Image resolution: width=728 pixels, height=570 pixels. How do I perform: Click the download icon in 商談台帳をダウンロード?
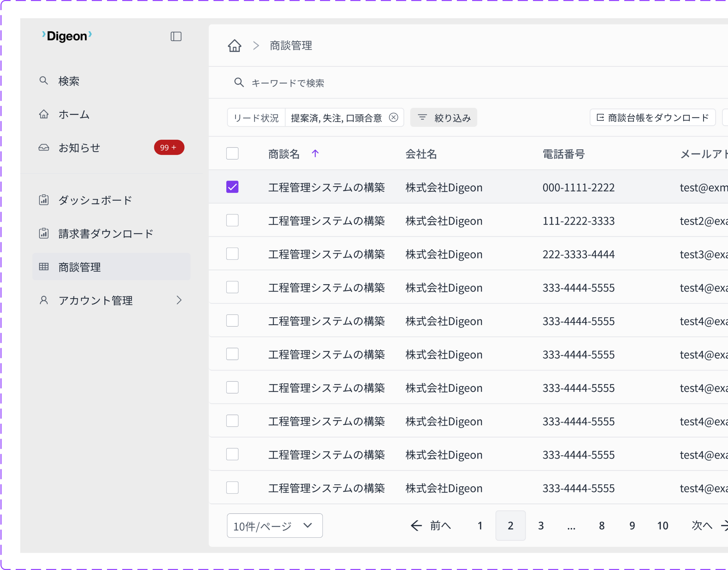point(600,117)
